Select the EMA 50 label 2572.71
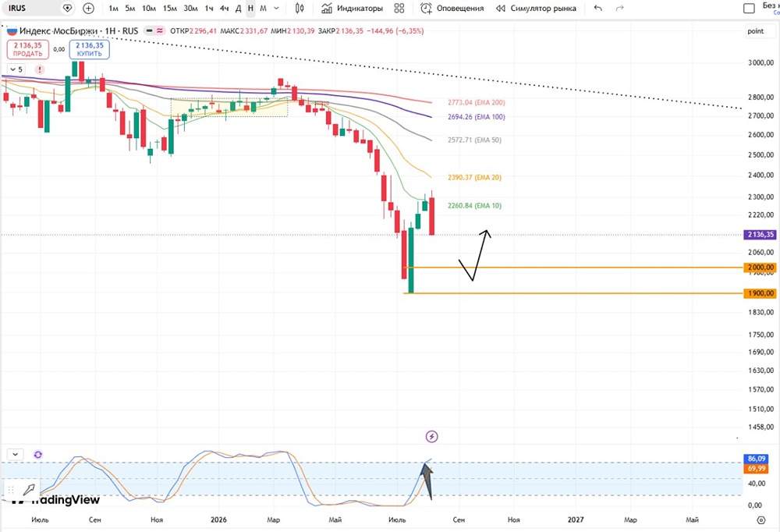The height and width of the screenshot is (532, 780). [474, 140]
